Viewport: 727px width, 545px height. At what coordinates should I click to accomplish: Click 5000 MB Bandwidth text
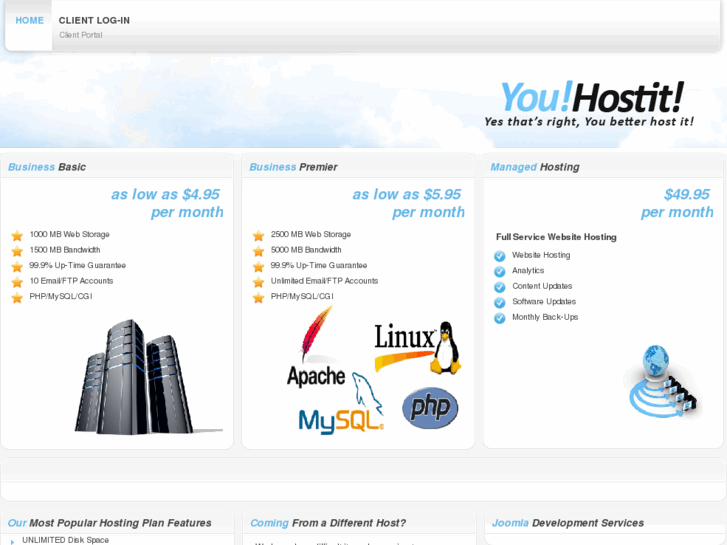(x=306, y=250)
